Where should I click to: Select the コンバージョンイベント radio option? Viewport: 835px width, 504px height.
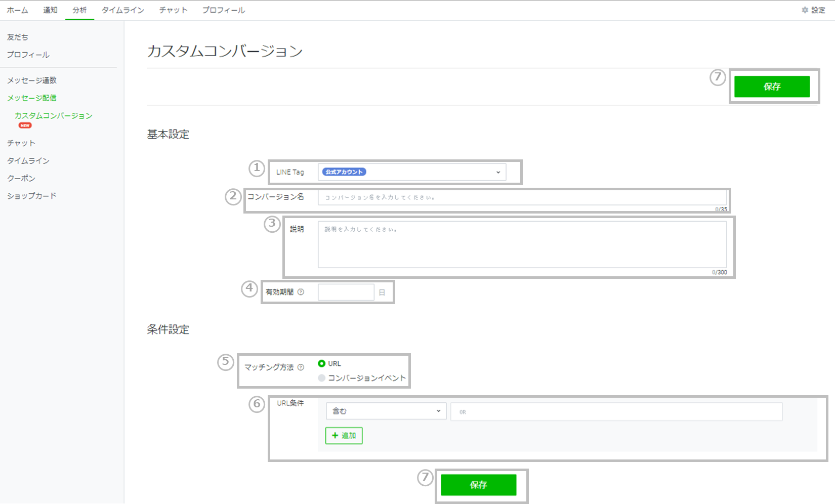click(321, 377)
